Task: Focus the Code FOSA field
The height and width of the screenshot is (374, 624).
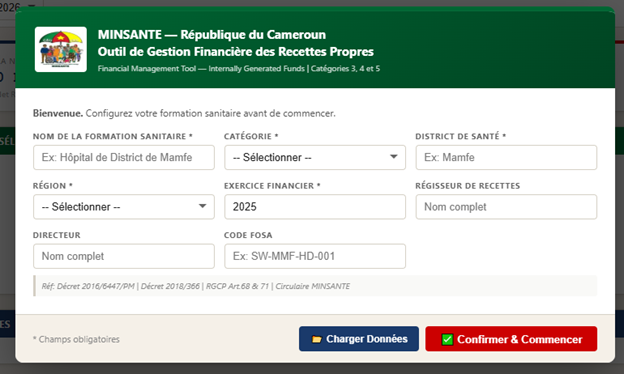Action: tap(315, 256)
